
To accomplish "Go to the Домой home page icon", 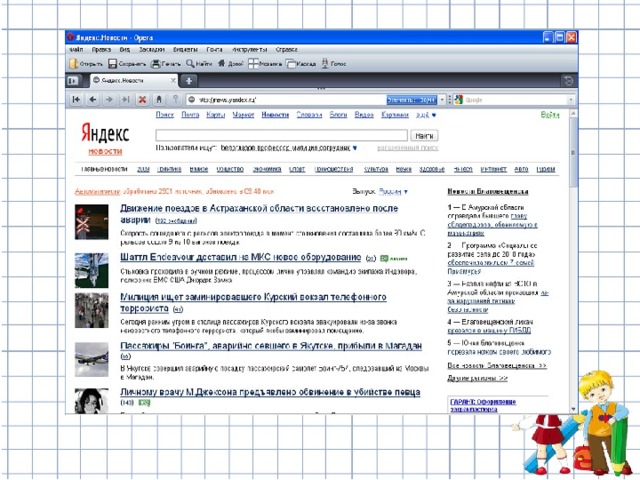I will coord(222,63).
